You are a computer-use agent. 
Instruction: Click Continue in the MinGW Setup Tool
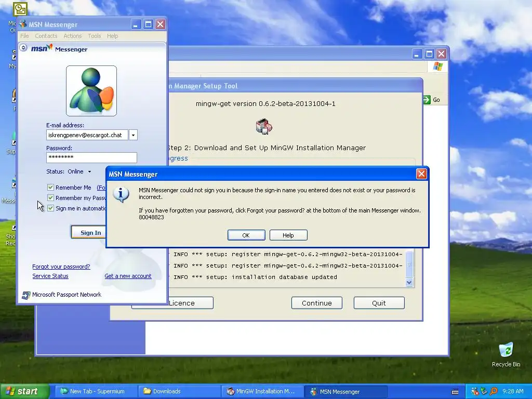pyautogui.click(x=316, y=303)
